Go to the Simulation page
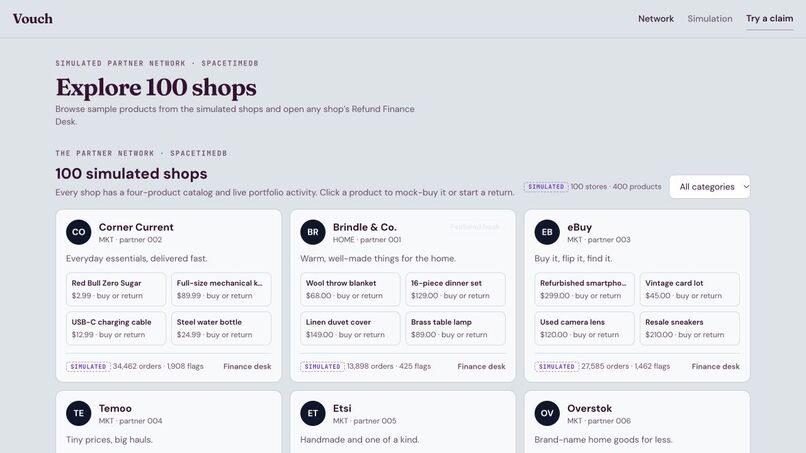 (710, 19)
